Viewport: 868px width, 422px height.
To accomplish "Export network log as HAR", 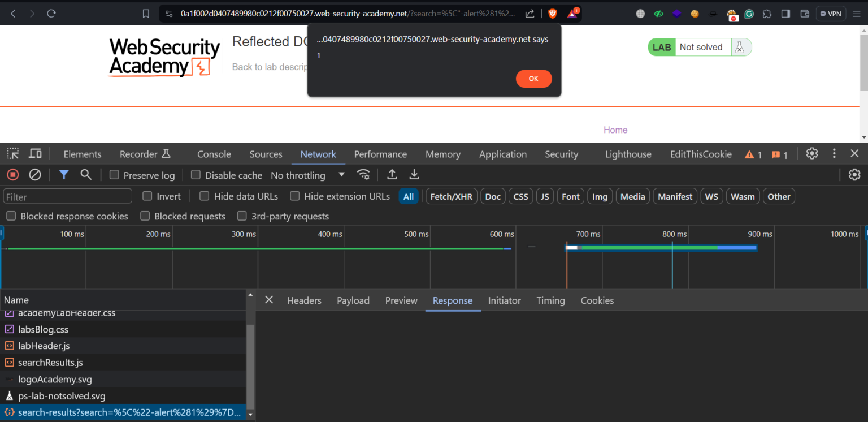I will coord(414,175).
